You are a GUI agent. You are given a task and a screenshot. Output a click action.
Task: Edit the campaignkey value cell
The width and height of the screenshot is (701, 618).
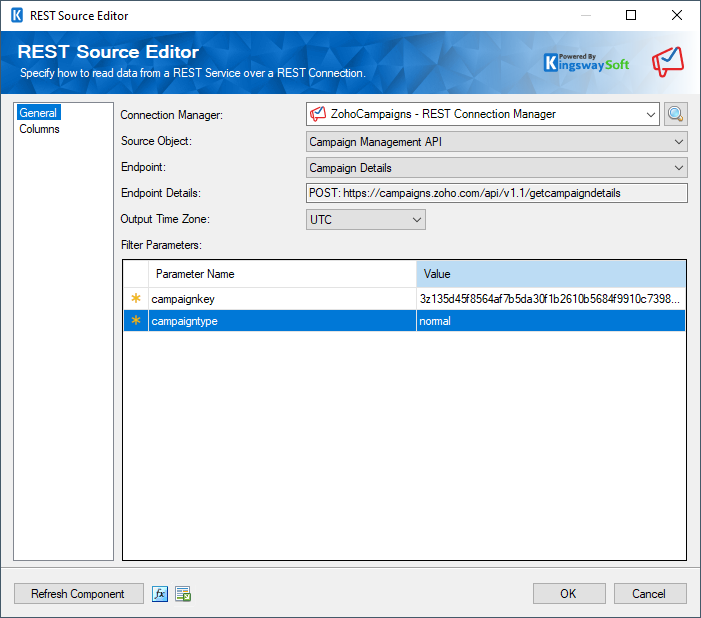(x=551, y=299)
